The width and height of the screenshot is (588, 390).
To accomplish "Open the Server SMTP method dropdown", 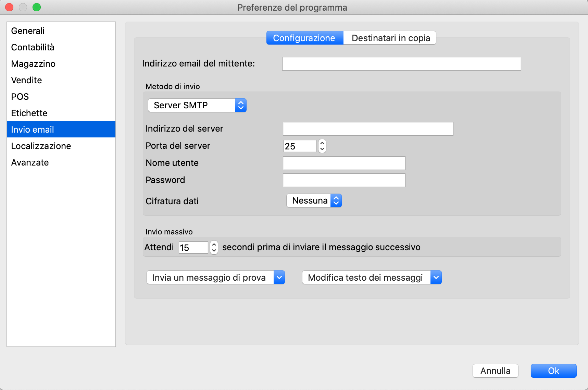I will tap(197, 105).
